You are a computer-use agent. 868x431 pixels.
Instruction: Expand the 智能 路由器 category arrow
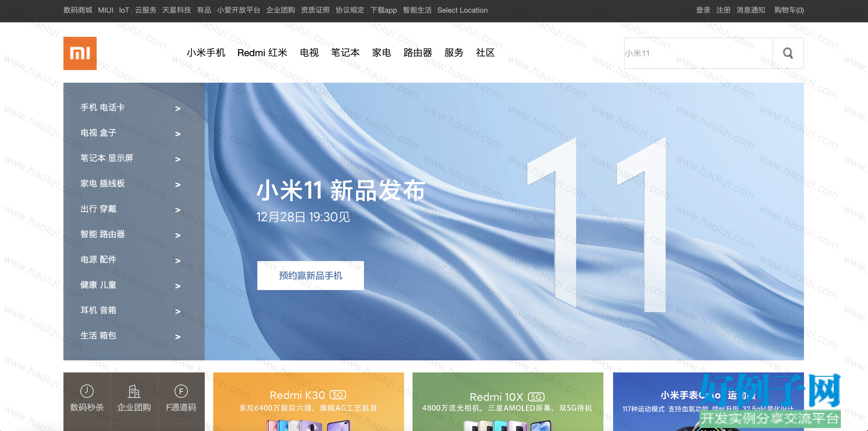tap(178, 235)
